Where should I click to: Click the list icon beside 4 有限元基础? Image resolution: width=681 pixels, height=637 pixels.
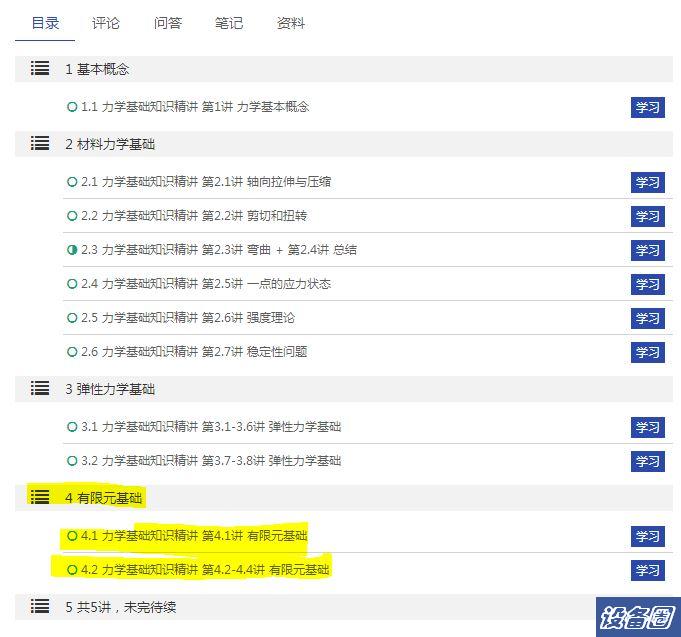tap(40, 497)
